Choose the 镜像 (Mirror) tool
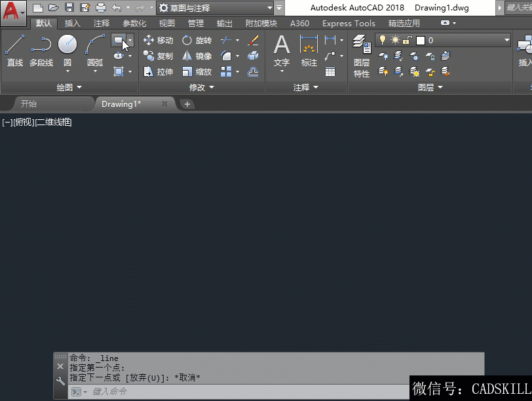 (x=197, y=56)
